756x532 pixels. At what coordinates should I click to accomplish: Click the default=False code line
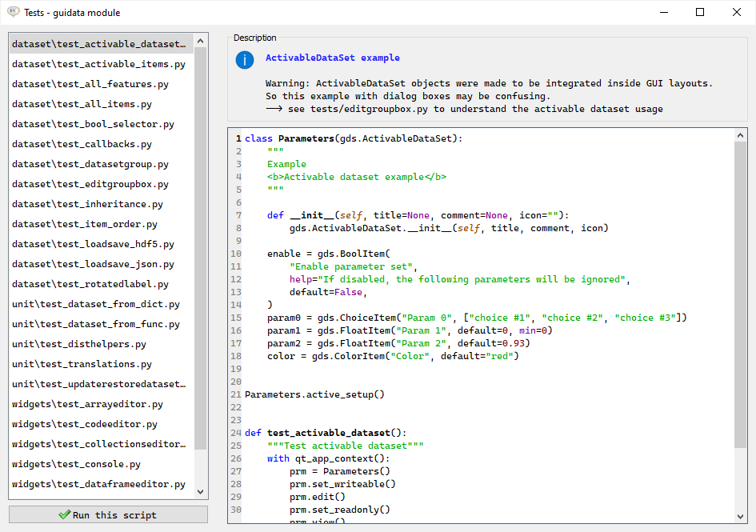[x=328, y=292]
